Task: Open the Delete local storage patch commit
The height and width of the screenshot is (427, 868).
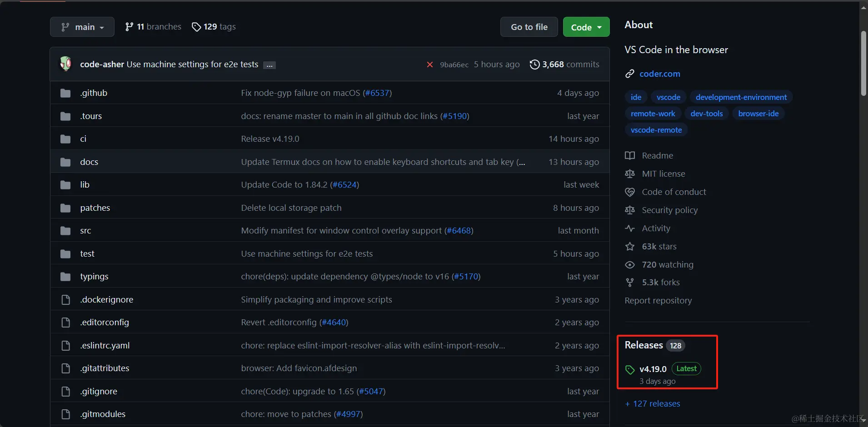Action: [x=291, y=208]
